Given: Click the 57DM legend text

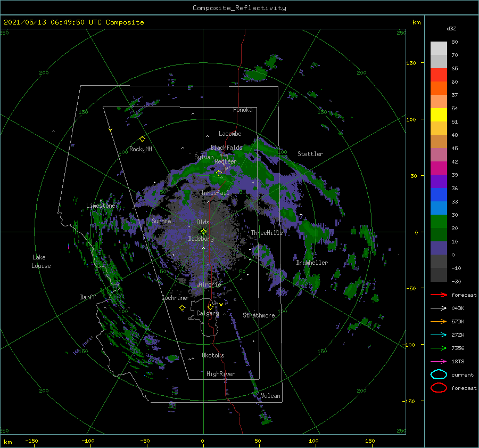Looking at the screenshot, I should 458,321.
